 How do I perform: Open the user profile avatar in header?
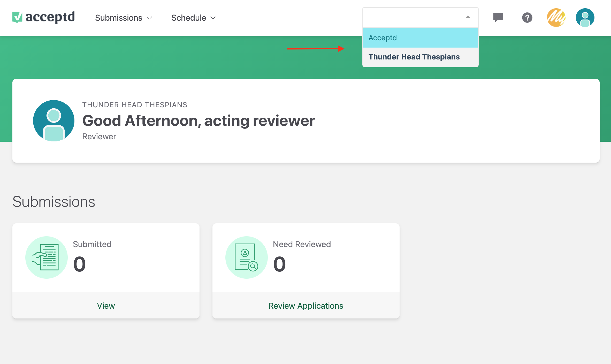pyautogui.click(x=585, y=18)
